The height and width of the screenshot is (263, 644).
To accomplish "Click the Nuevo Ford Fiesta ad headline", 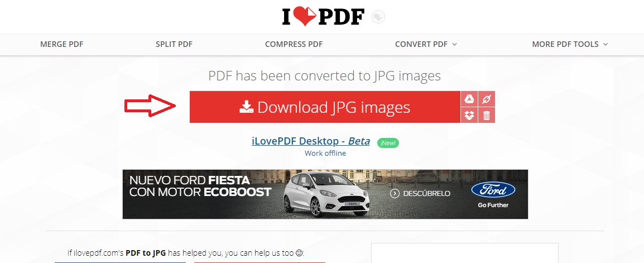I will (190, 181).
